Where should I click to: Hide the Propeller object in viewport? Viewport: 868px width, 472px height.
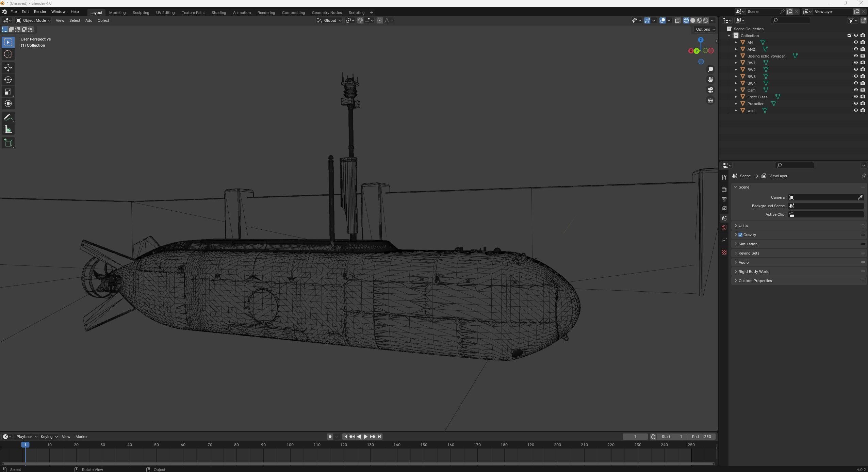click(856, 103)
